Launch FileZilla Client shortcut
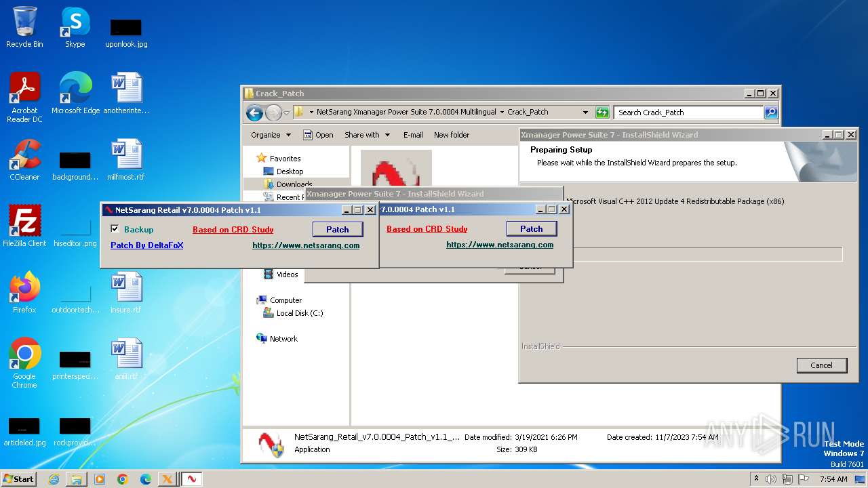Viewport: 868px width, 488px height. 24,226
